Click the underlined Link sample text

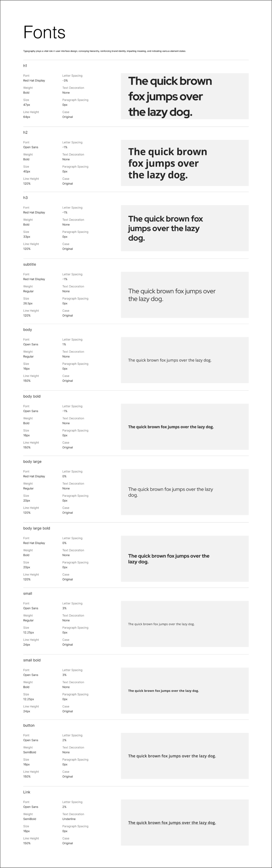pos(172,822)
